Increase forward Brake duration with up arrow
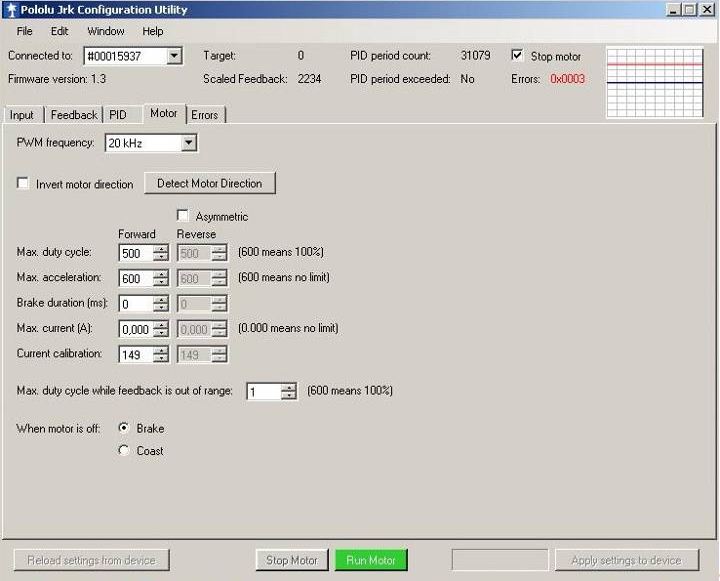 tap(160, 299)
